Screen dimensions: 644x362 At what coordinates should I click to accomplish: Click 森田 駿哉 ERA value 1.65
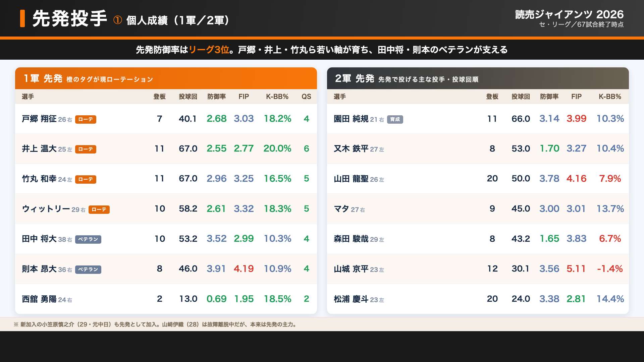549,239
